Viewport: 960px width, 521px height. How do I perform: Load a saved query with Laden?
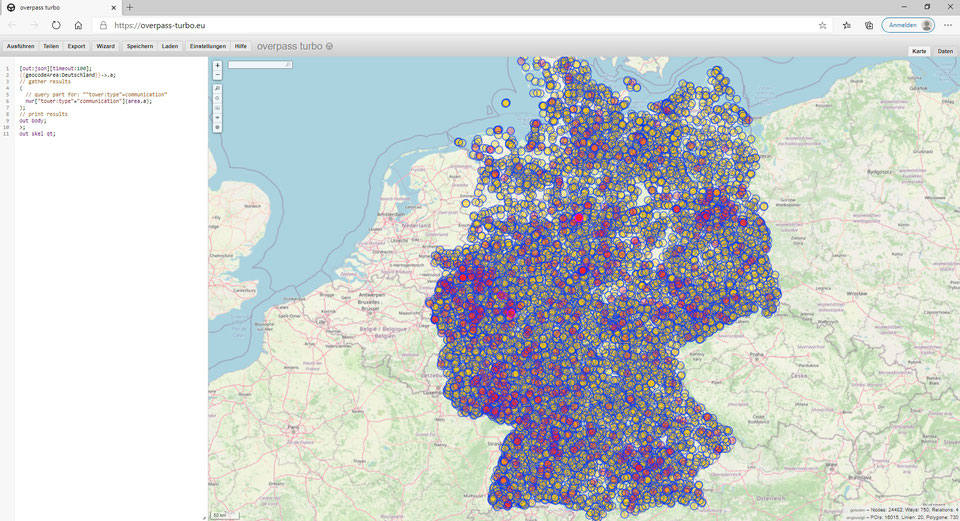170,46
